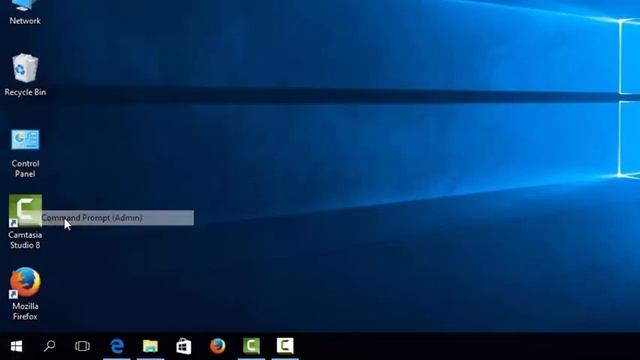Open File Explorer from the taskbar

pos(150,346)
